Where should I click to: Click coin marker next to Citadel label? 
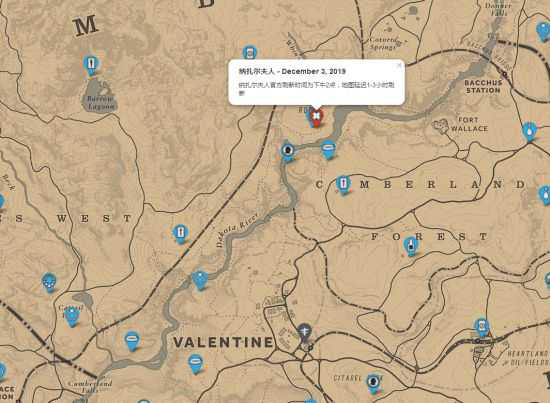(373, 383)
